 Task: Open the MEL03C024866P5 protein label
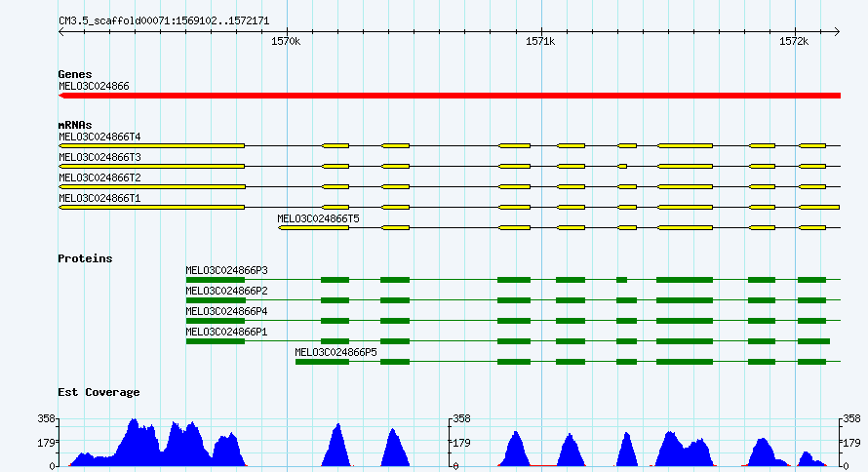click(x=336, y=352)
